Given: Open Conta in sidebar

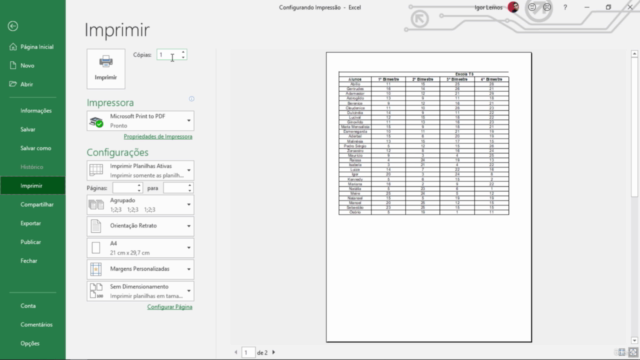Looking at the screenshot, I should coord(33,306).
